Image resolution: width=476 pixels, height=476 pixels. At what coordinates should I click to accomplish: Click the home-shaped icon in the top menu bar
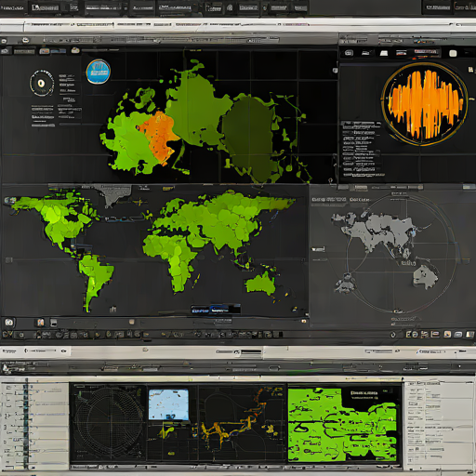(230, 7)
